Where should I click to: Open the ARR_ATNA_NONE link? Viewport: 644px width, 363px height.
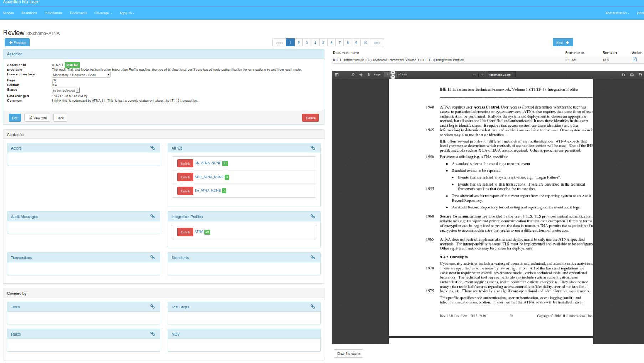tap(209, 177)
